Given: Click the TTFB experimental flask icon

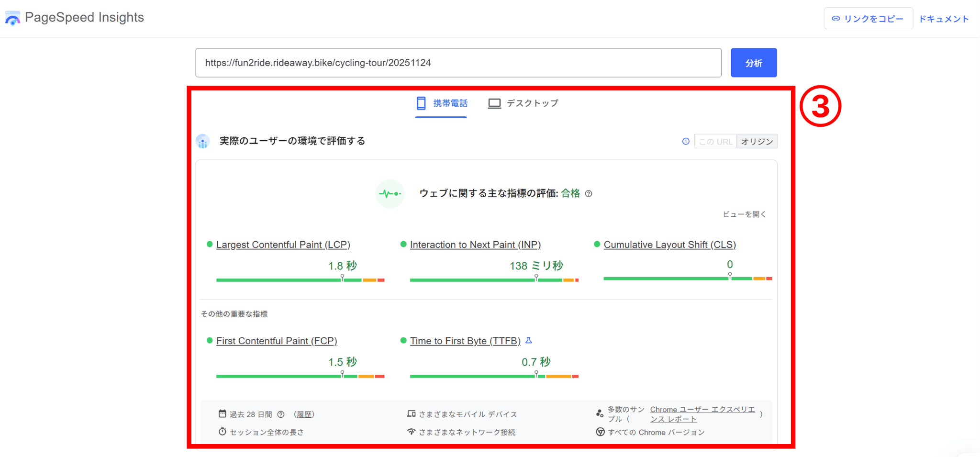Looking at the screenshot, I should 529,340.
